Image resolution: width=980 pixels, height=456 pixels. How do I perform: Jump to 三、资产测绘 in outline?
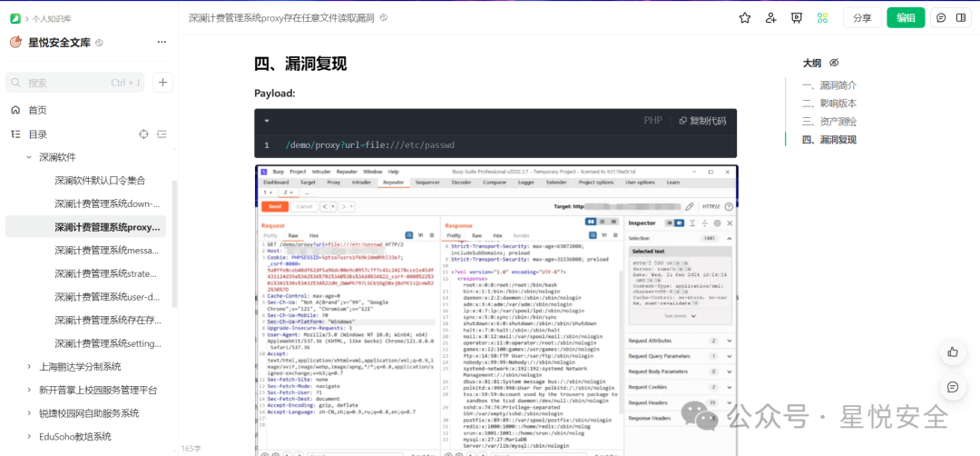(x=829, y=122)
